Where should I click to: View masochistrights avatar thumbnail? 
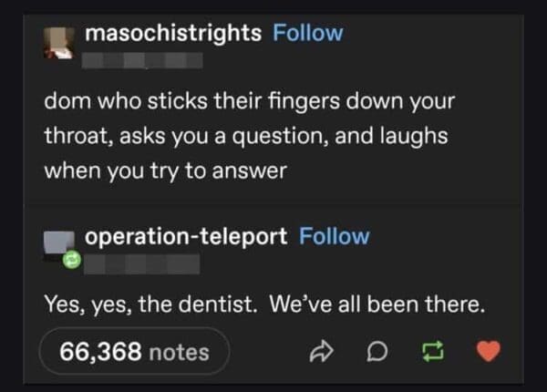point(59,43)
